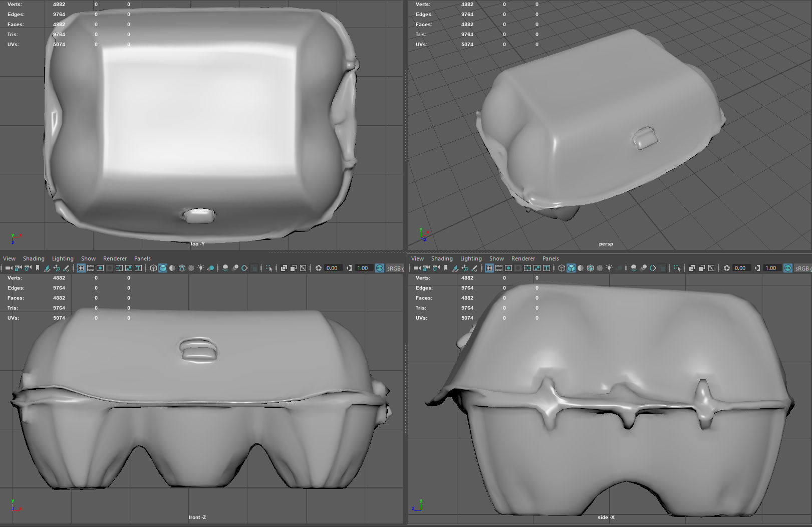Click Lock Camera icon in front view toolbar
The image size is (812, 527).
click(x=19, y=268)
